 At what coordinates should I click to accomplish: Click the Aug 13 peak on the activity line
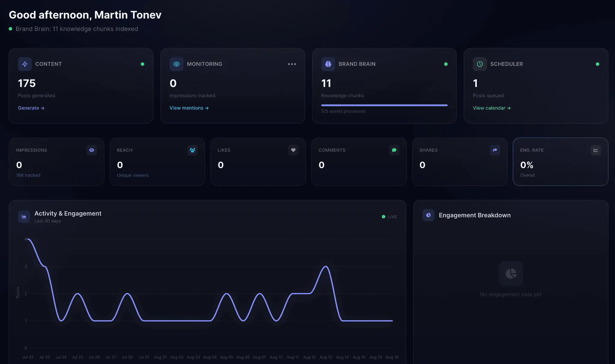coord(326,266)
